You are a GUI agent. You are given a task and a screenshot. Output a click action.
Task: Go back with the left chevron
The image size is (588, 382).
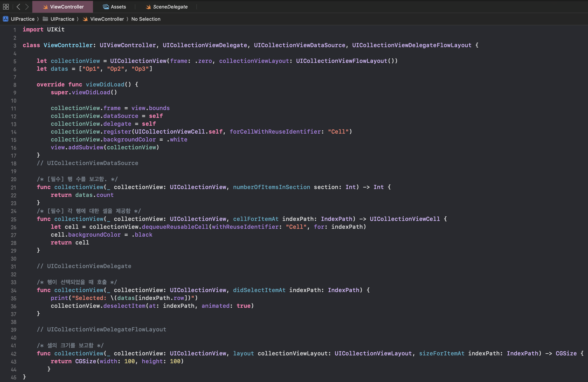18,7
